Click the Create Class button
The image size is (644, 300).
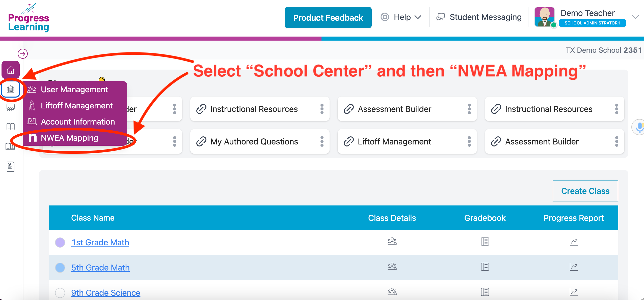tap(585, 191)
